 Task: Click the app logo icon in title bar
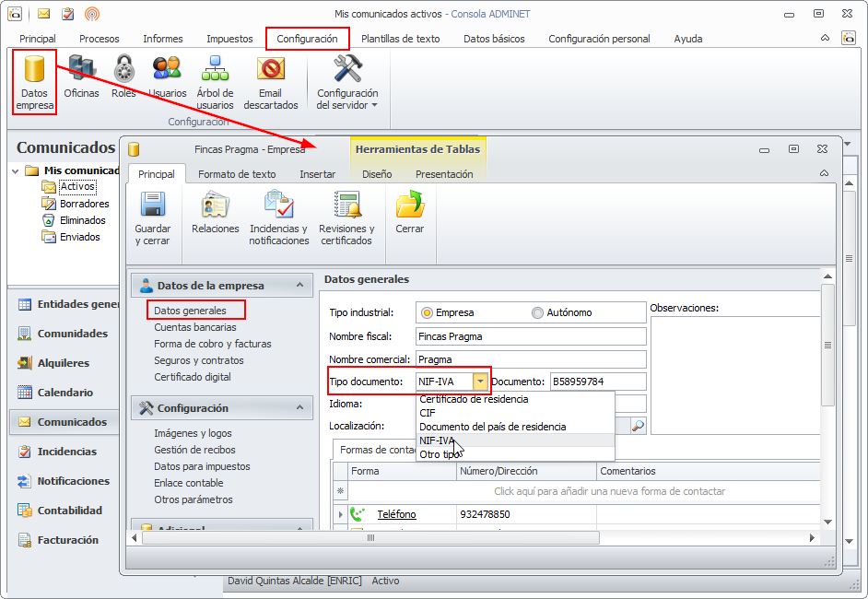[x=15, y=14]
